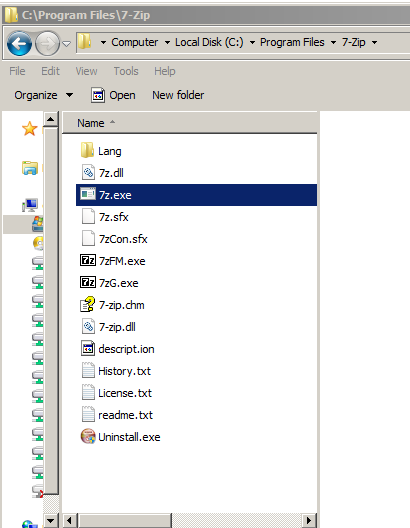
Task: Click file list horizontal scroll right arrow
Action: tap(309, 521)
